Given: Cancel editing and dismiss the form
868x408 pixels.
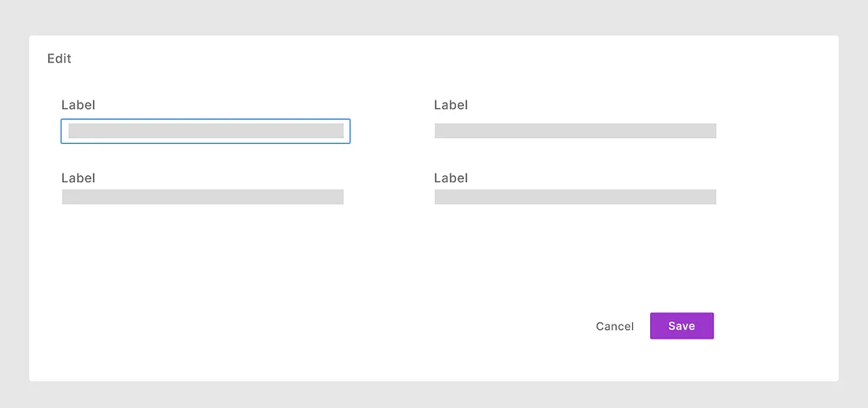Looking at the screenshot, I should click(x=615, y=327).
